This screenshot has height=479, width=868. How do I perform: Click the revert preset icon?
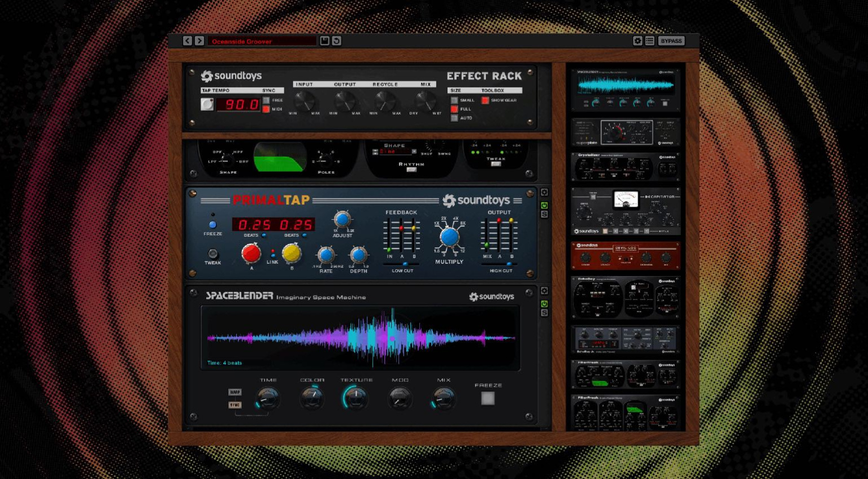click(x=337, y=41)
